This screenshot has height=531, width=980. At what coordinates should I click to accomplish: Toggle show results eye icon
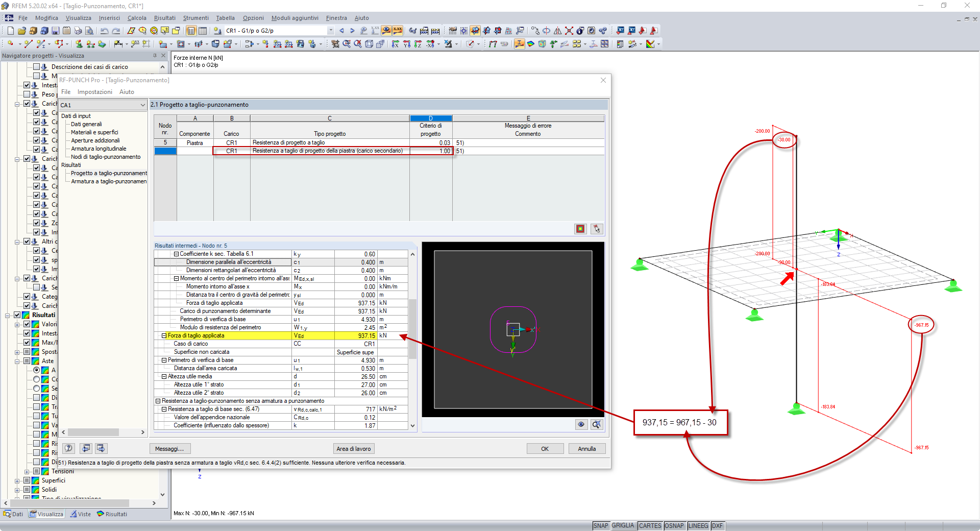386,31
